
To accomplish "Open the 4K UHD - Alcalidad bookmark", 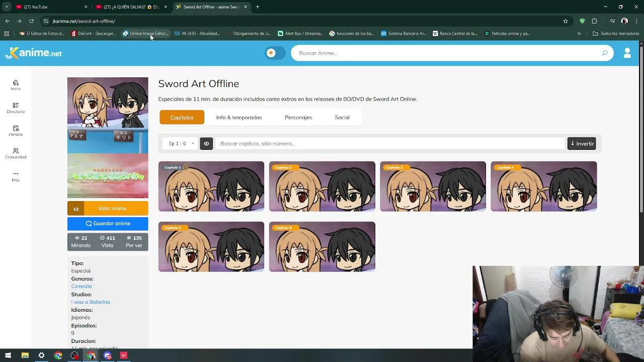I will coord(197,34).
